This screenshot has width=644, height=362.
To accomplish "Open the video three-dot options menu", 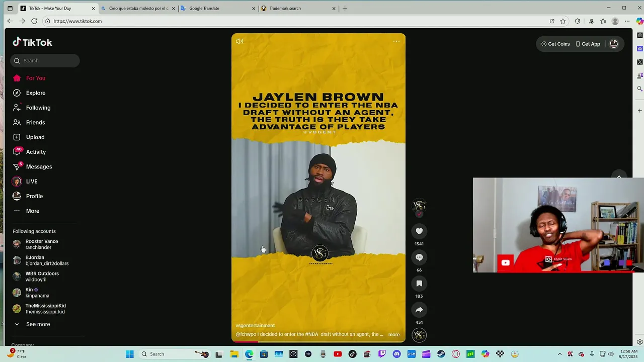I will [396, 41].
